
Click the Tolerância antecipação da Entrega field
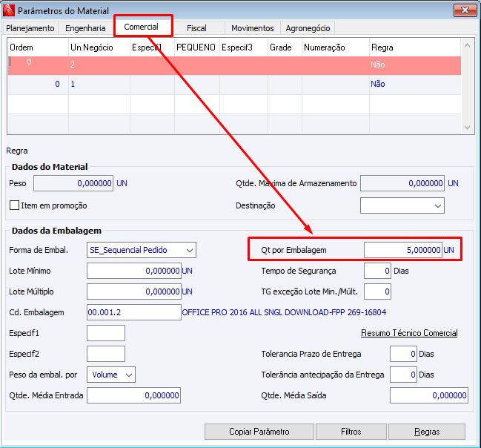click(x=403, y=375)
